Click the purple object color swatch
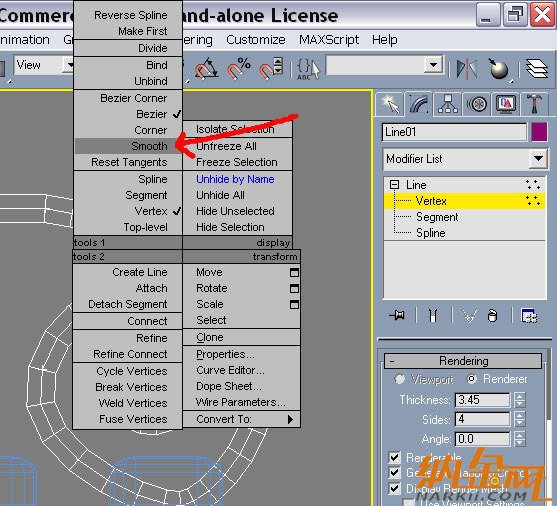This screenshot has height=506, width=557. pos(539,132)
